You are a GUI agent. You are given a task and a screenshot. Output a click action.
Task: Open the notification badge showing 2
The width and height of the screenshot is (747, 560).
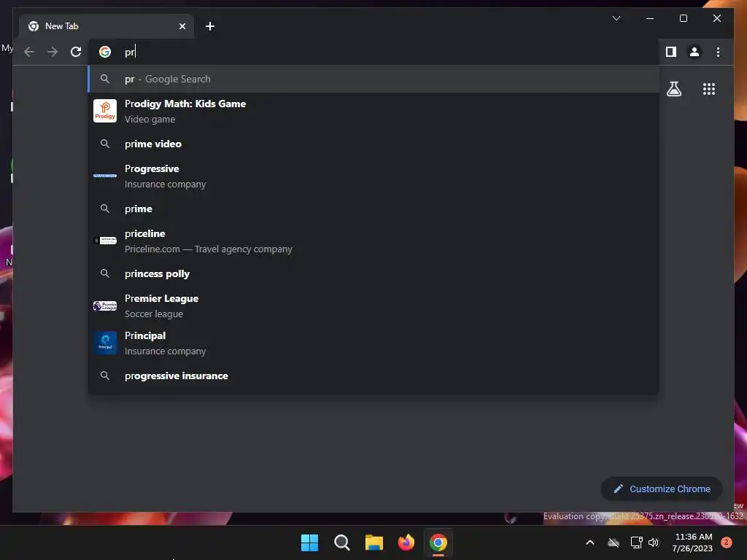pyautogui.click(x=727, y=542)
